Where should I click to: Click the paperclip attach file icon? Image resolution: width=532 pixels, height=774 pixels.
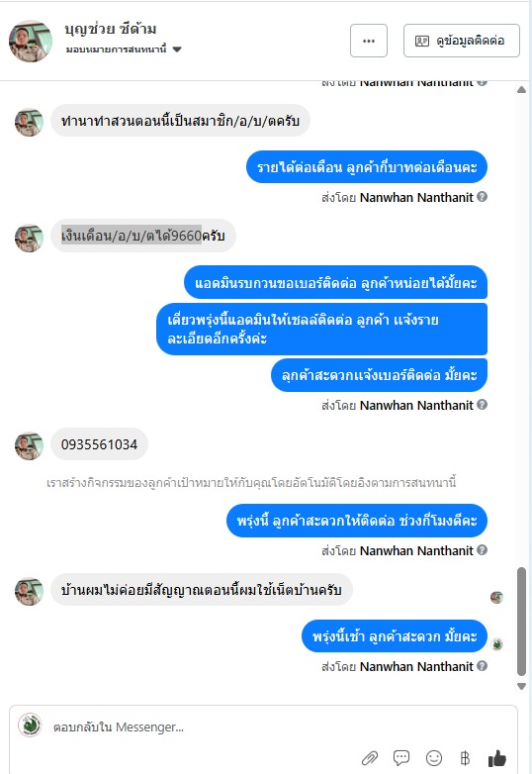tap(370, 758)
